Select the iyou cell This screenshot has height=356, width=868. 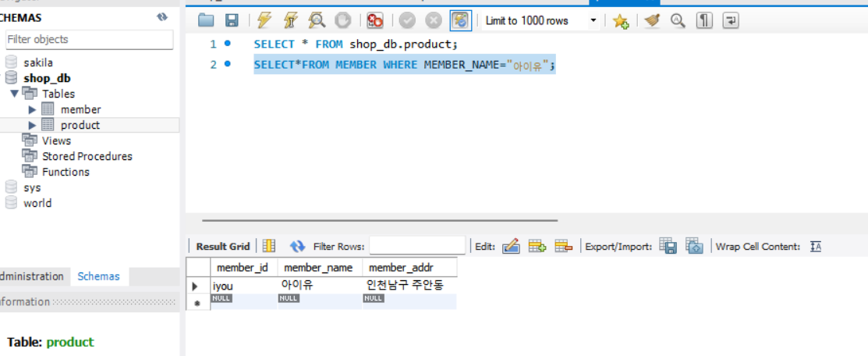click(243, 286)
